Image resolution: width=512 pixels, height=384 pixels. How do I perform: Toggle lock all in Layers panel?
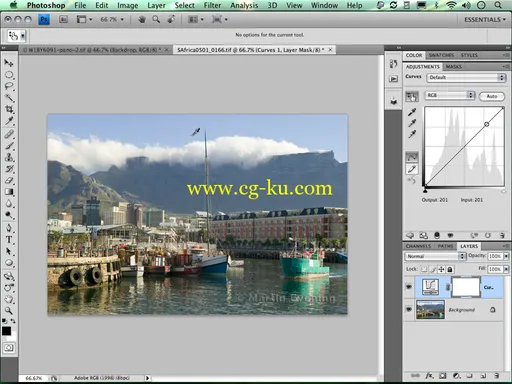[x=450, y=269]
